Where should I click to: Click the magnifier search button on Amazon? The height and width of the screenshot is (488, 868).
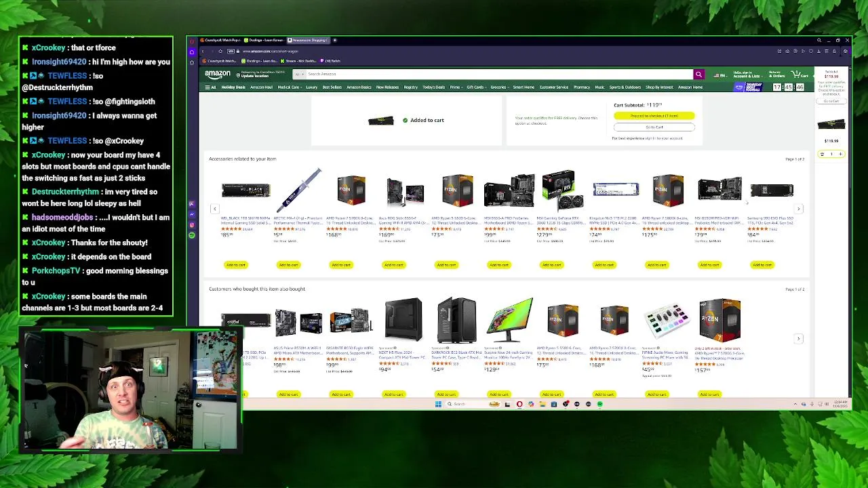click(698, 75)
